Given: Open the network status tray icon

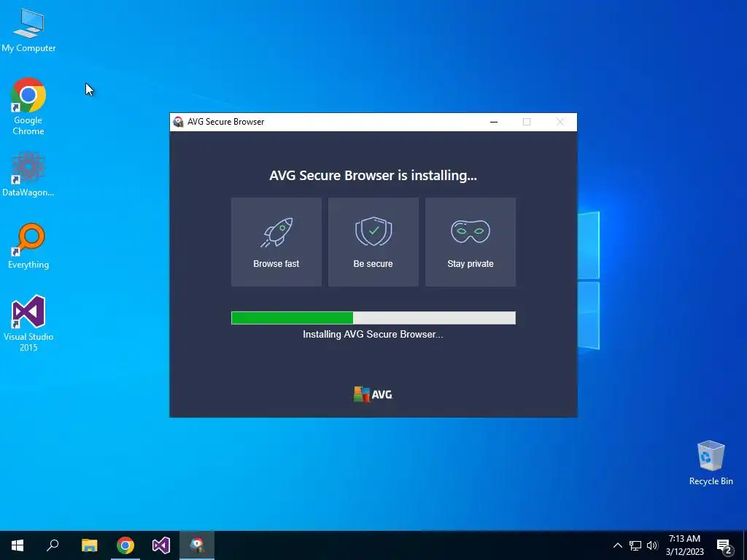Looking at the screenshot, I should point(635,545).
